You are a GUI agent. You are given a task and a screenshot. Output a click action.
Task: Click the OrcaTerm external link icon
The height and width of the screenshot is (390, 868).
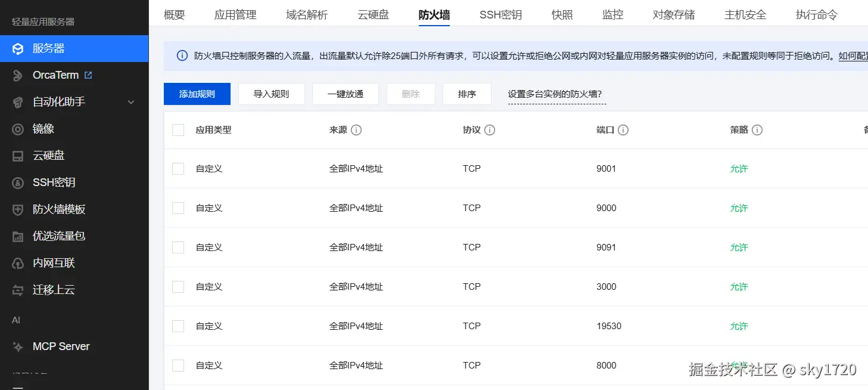[88, 75]
